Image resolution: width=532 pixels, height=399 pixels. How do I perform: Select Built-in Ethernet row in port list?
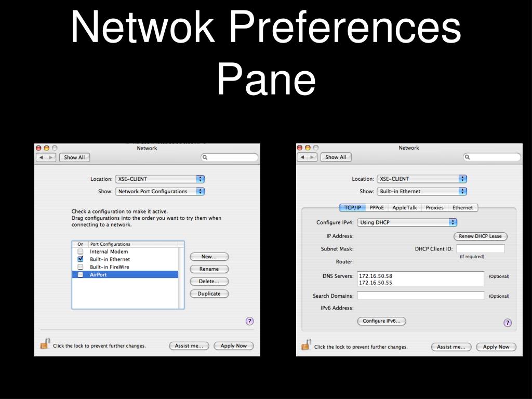(x=125, y=259)
